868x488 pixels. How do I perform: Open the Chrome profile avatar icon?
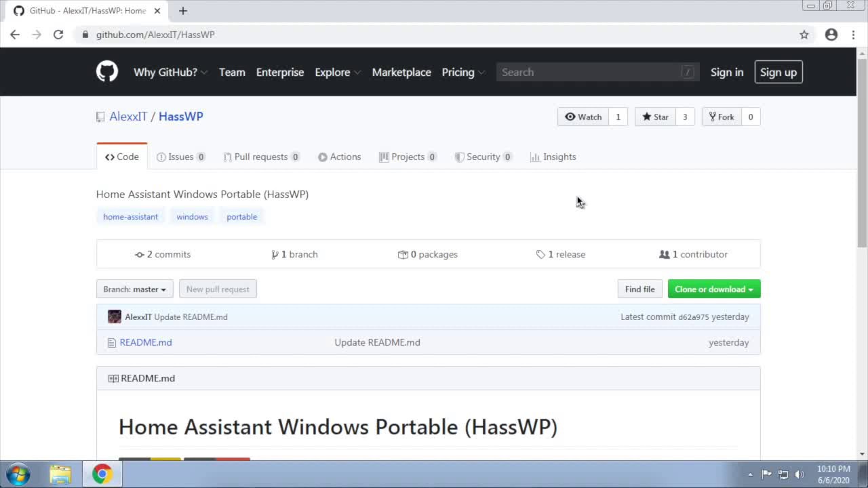click(831, 35)
